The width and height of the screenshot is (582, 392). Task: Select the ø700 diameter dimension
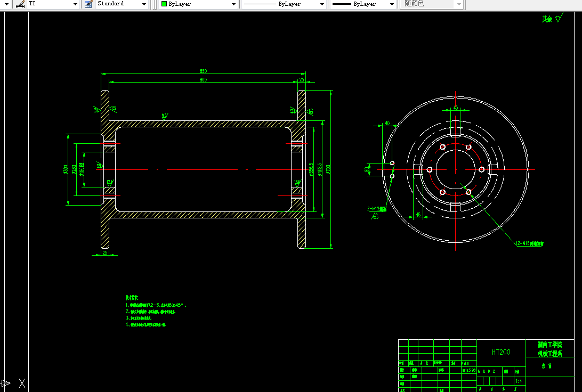click(328, 169)
